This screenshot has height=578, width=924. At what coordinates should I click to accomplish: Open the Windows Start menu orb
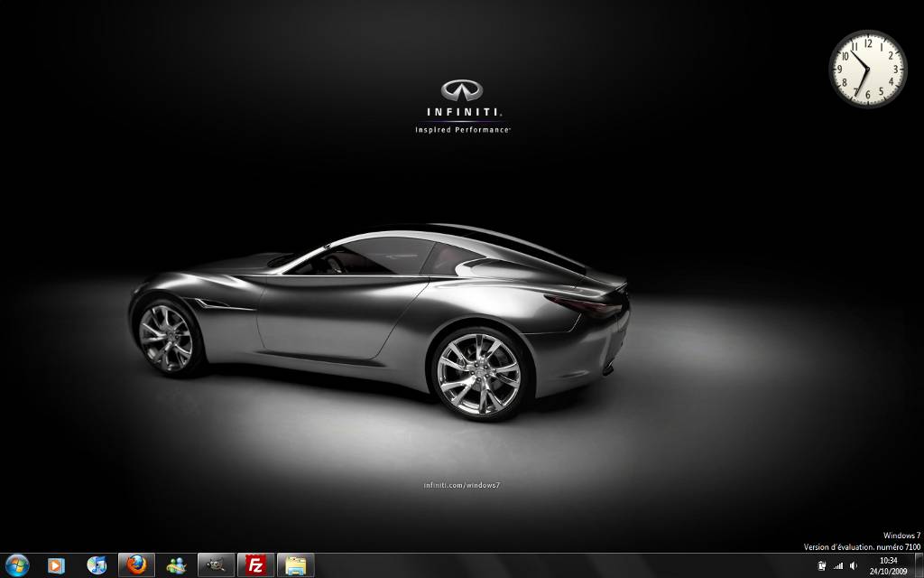click(16, 565)
